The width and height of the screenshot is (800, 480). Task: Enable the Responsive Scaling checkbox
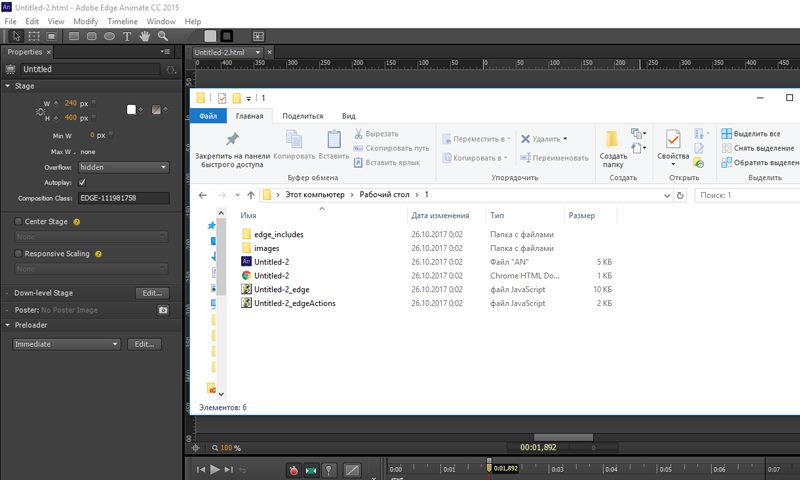(18, 254)
